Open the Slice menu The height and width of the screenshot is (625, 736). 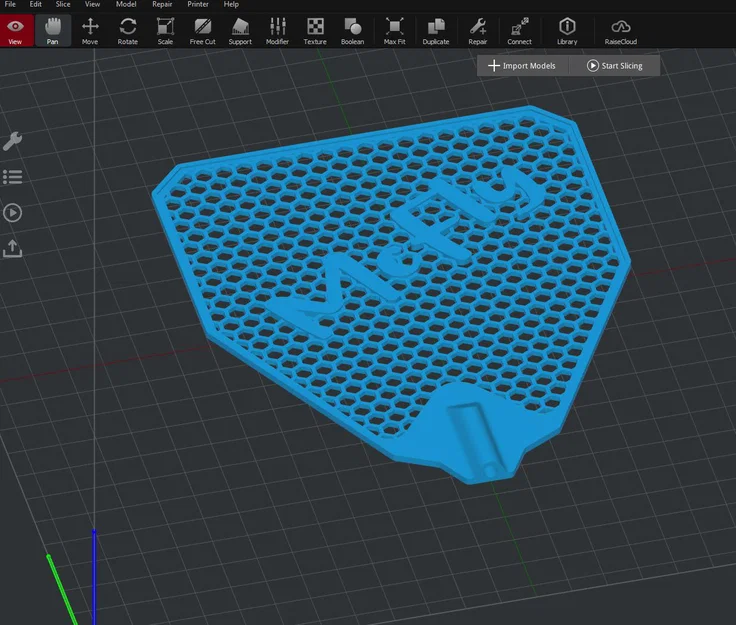(63, 4)
